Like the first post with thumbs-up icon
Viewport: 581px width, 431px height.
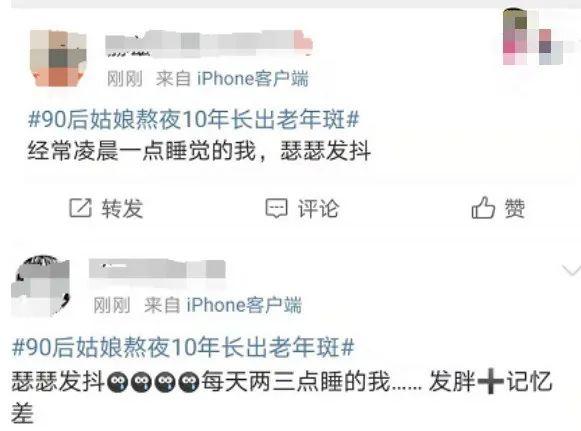483,207
